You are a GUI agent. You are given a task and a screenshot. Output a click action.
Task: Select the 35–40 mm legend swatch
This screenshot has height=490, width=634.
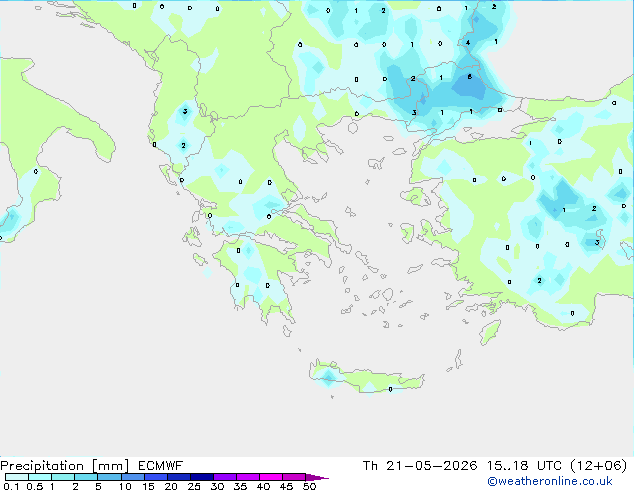coord(248,477)
